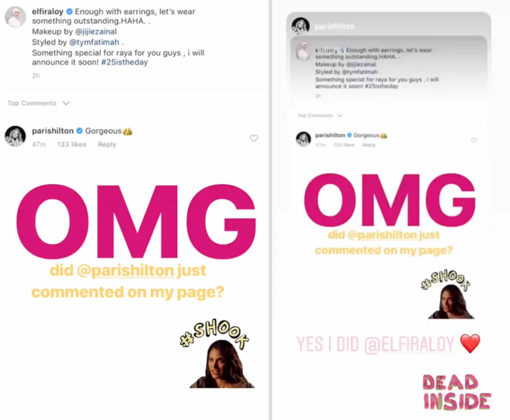Tap the red heart emoji after @ELFIRALOY
Screen dimensions: 510x420
coord(470,343)
